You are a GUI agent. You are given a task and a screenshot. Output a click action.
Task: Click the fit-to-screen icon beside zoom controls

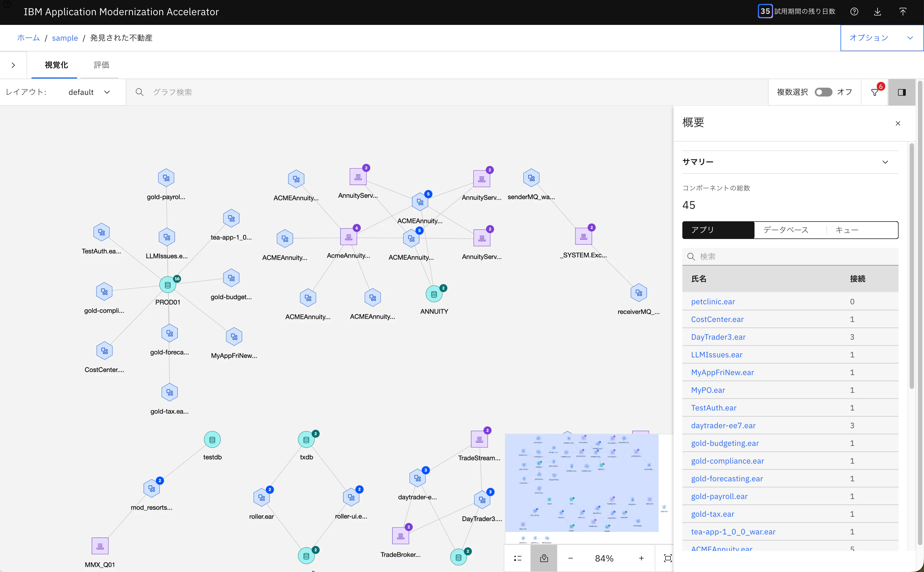pyautogui.click(x=668, y=558)
